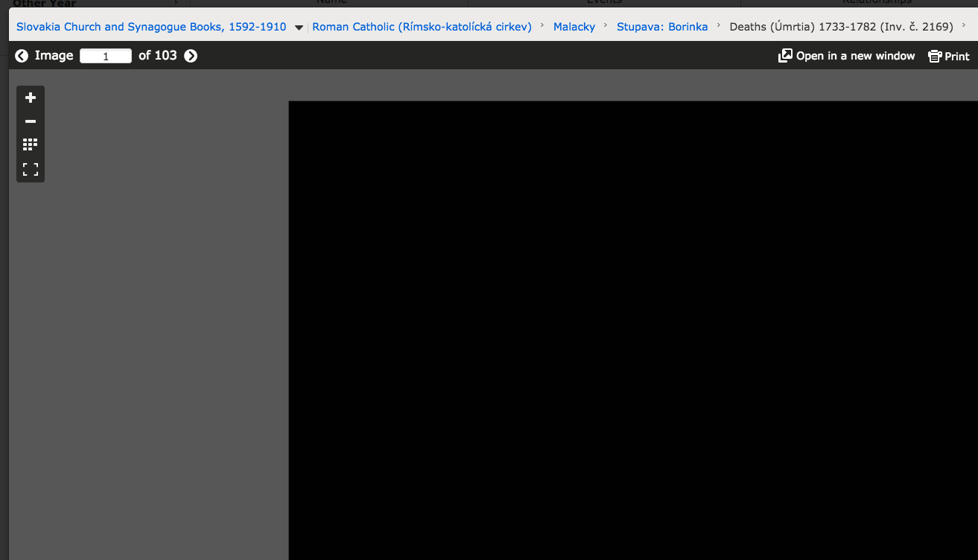Screen dimensions: 978x560
Task: Go to previous image arrow
Action: [22, 56]
